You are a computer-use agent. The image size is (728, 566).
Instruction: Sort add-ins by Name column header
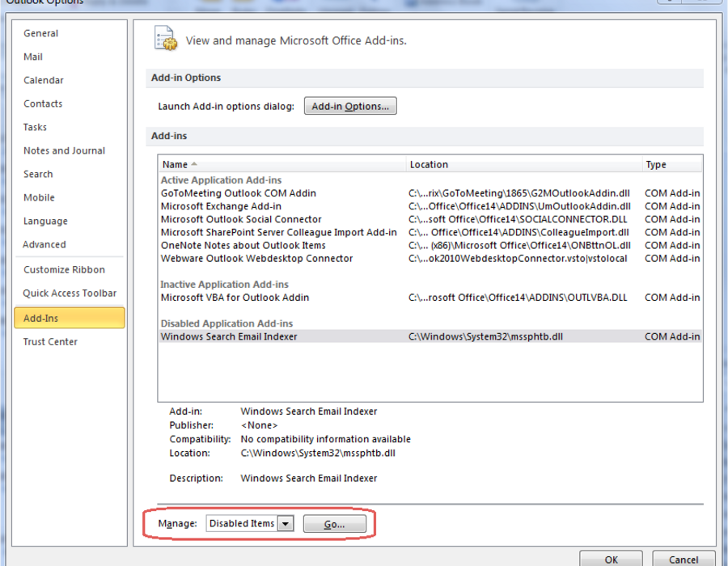point(281,164)
